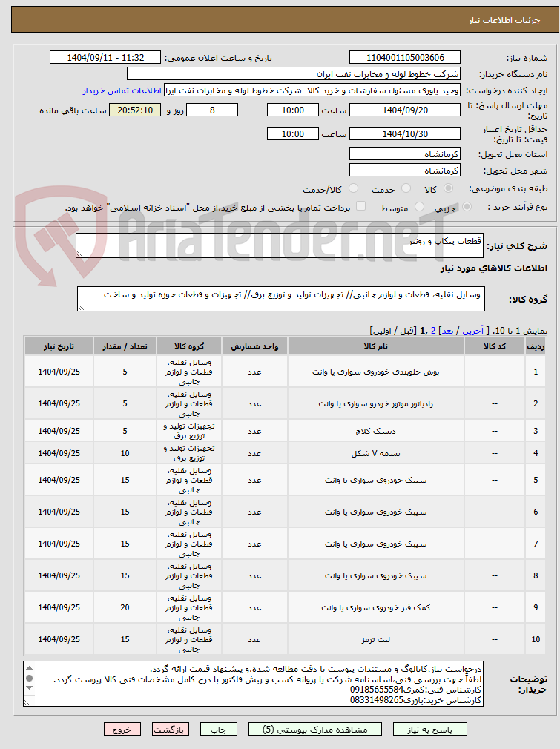Click response deadline time 10:00 field
This screenshot has height=749, width=560.
click(292, 110)
